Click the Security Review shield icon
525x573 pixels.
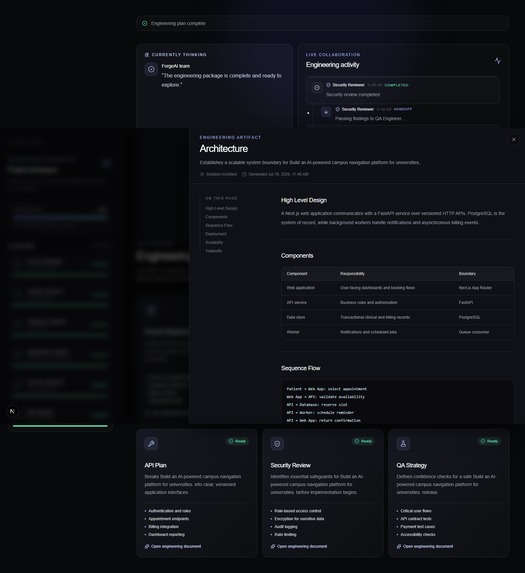277,444
